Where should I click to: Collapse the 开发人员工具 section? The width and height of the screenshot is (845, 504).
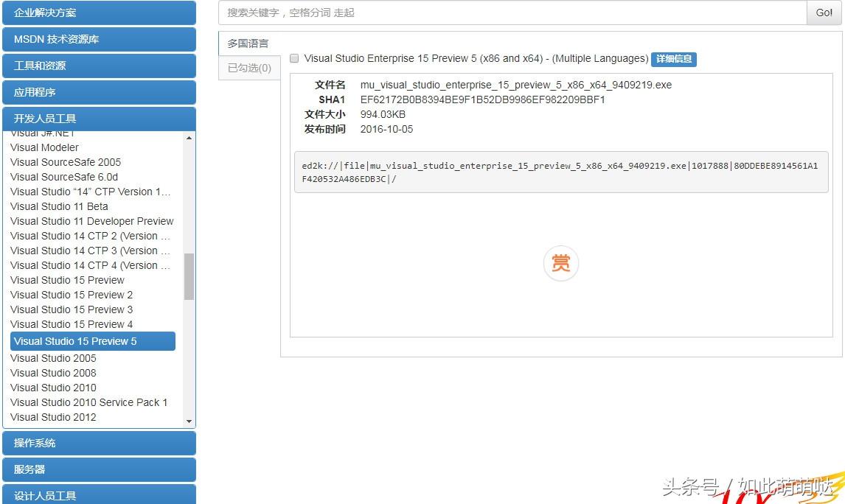tap(99, 119)
